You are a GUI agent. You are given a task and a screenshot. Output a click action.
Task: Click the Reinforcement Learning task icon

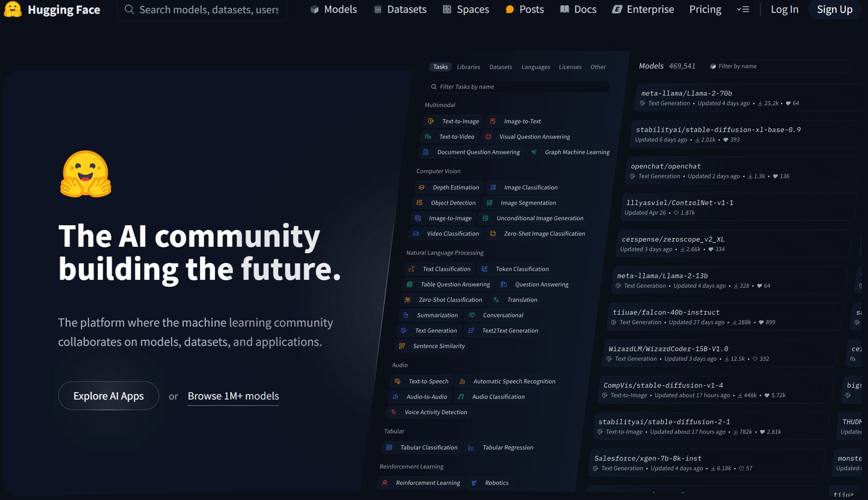coord(385,483)
